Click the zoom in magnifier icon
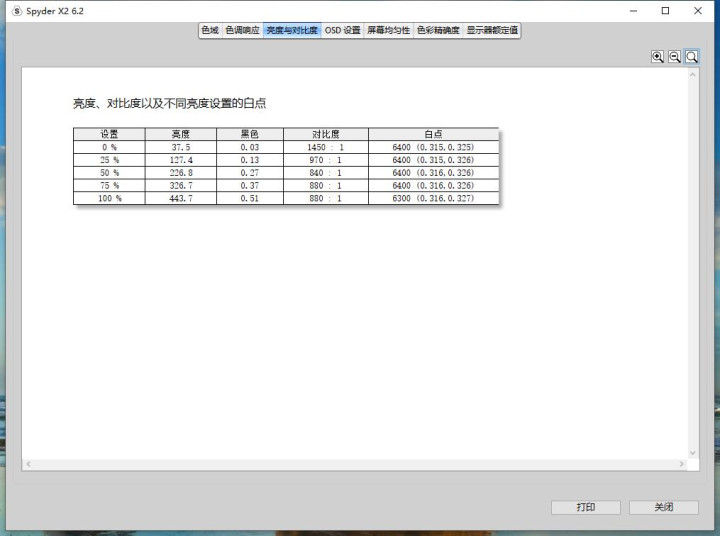 pyautogui.click(x=657, y=57)
